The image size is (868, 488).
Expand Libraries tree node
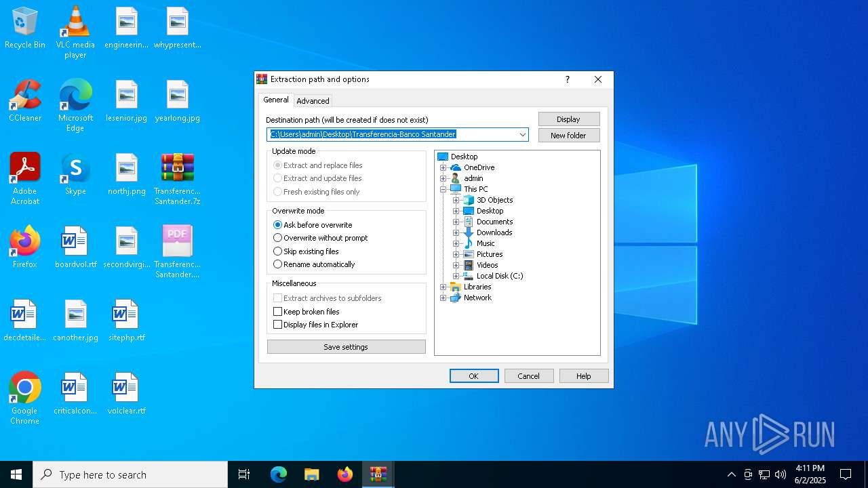(443, 287)
